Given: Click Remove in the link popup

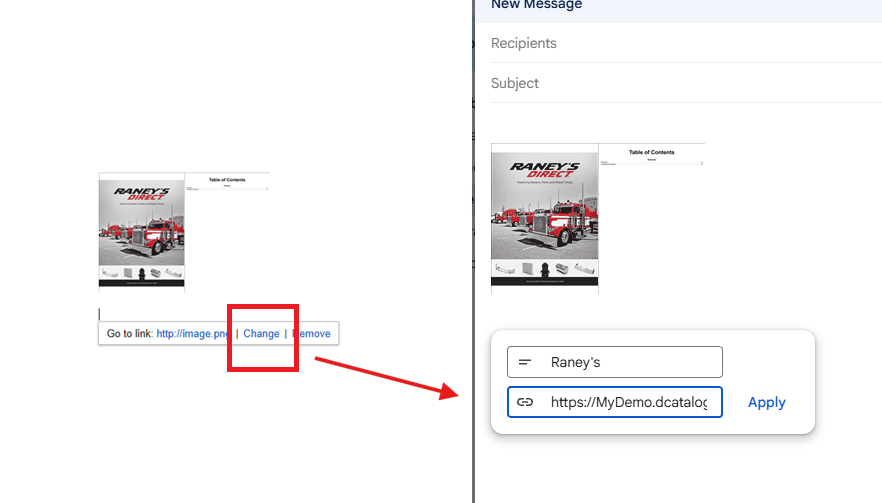Looking at the screenshot, I should [312, 333].
